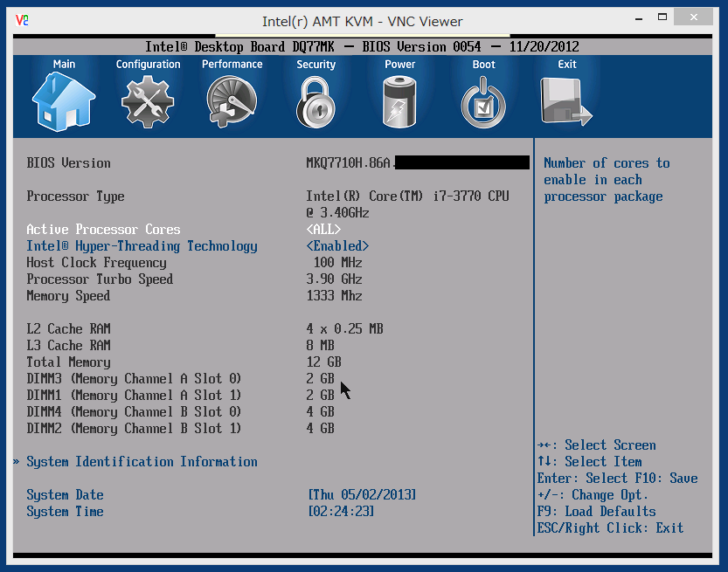The width and height of the screenshot is (728, 572).
Task: Click DIMM2 Memory Channel B Slot 1 row
Action: click(x=180, y=429)
